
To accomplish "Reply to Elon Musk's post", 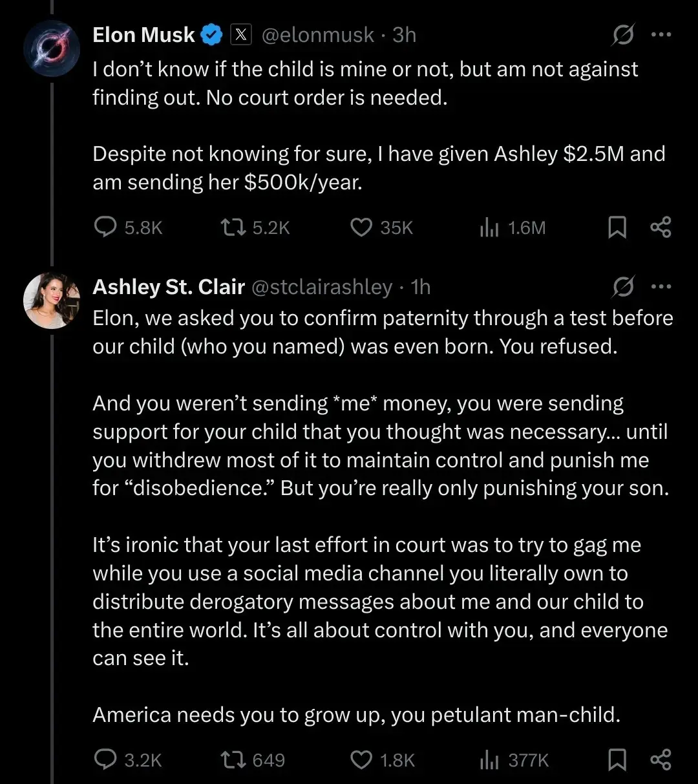I will click(x=105, y=228).
